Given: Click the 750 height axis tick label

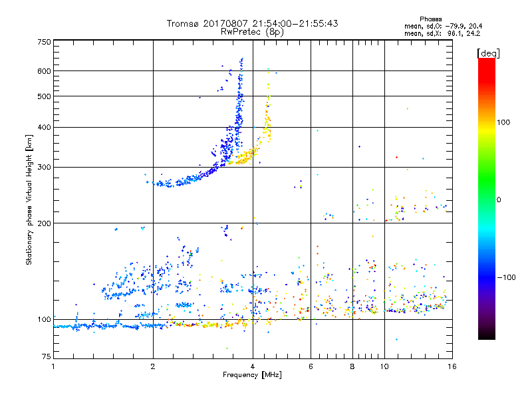Looking at the screenshot, I should [x=44, y=42].
